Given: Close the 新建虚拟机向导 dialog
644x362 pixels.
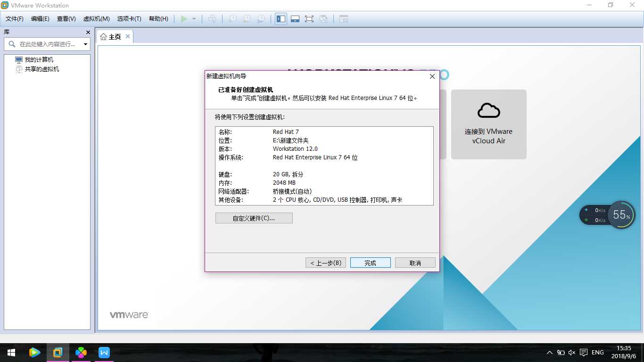Looking at the screenshot, I should 432,76.
